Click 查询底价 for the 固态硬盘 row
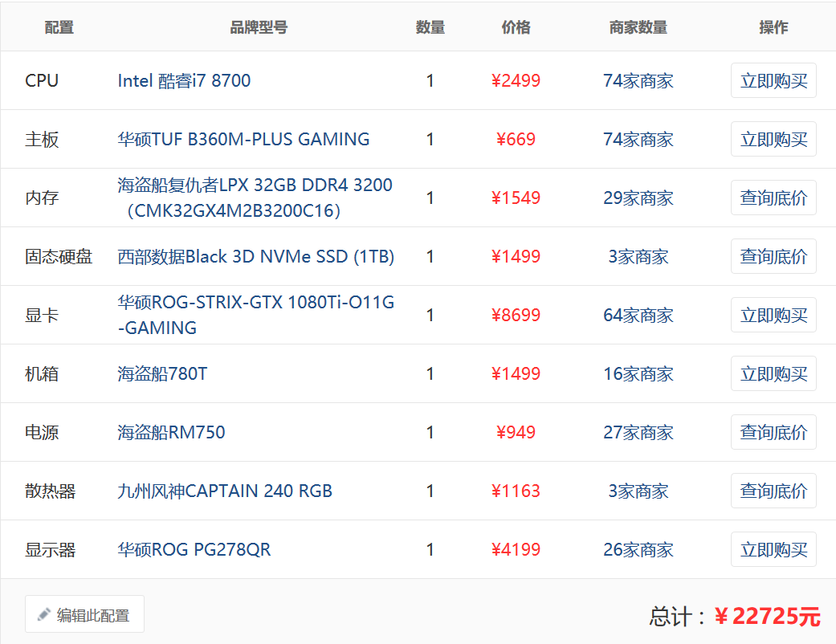Image resolution: width=836 pixels, height=644 pixels. [x=773, y=256]
